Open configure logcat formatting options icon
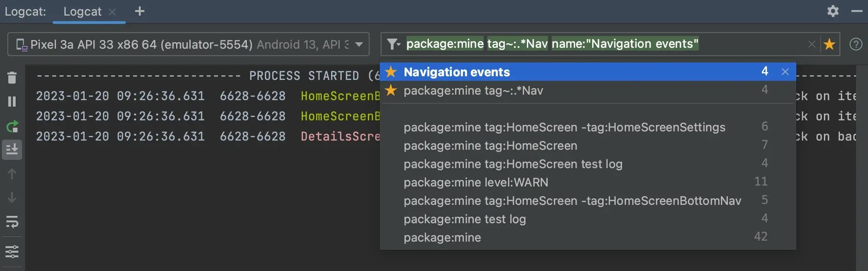Viewport: 868px width, 271px height. (12, 251)
